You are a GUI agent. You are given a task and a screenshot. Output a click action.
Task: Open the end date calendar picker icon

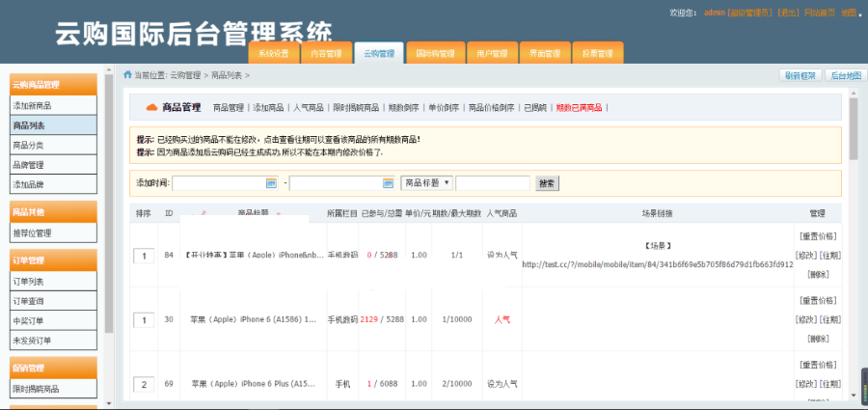coord(388,182)
